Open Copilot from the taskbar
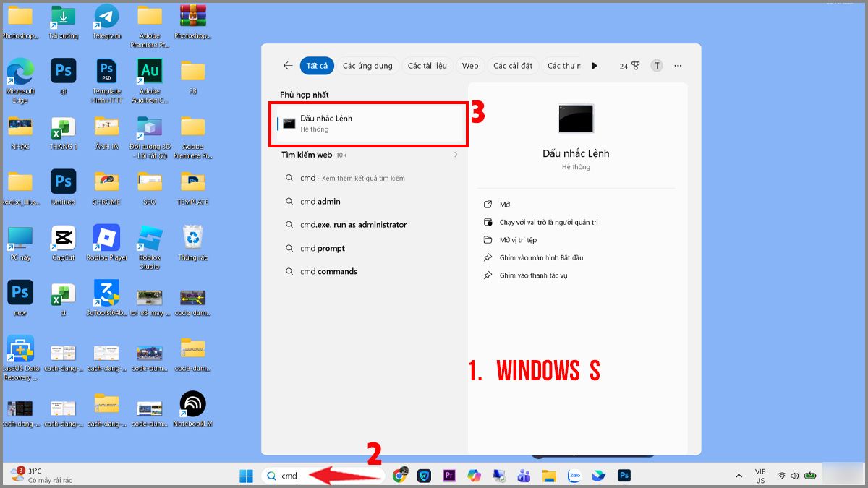The image size is (868, 488). [x=474, y=476]
